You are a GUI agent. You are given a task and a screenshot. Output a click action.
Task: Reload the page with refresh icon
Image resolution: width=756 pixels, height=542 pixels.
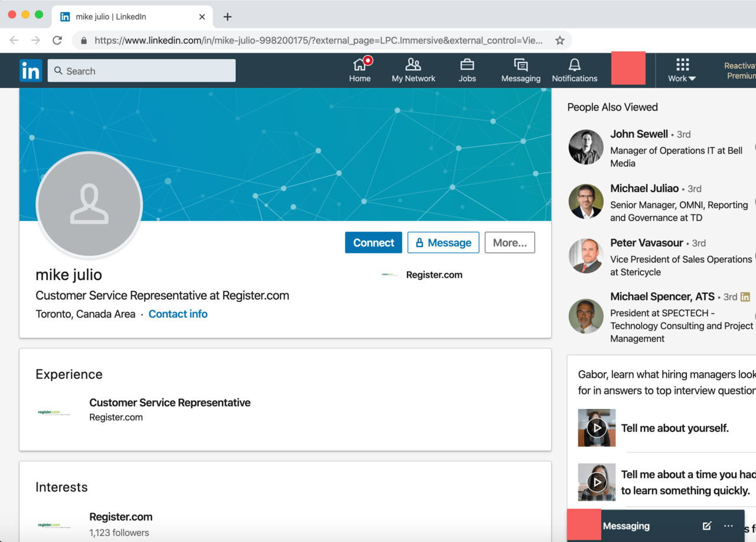(x=57, y=40)
